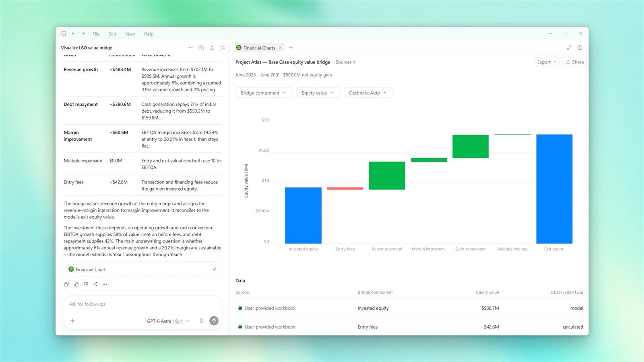The width and height of the screenshot is (644, 362).
Task: Click the upload/share icon in chat header
Action: (x=212, y=47)
